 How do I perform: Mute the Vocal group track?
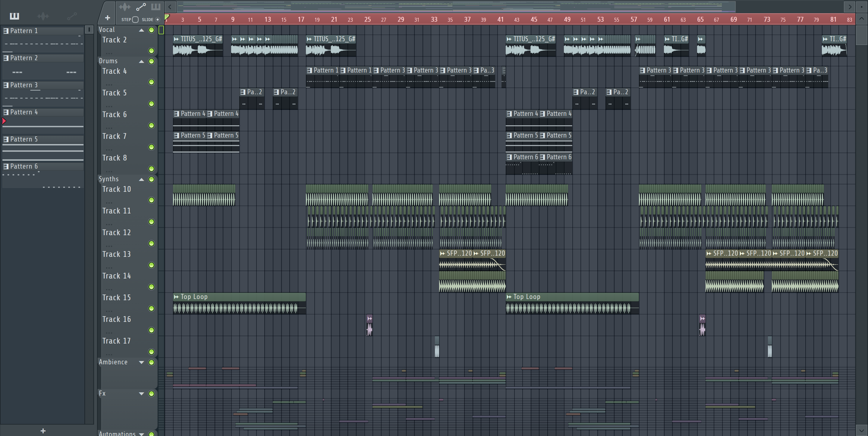point(152,30)
